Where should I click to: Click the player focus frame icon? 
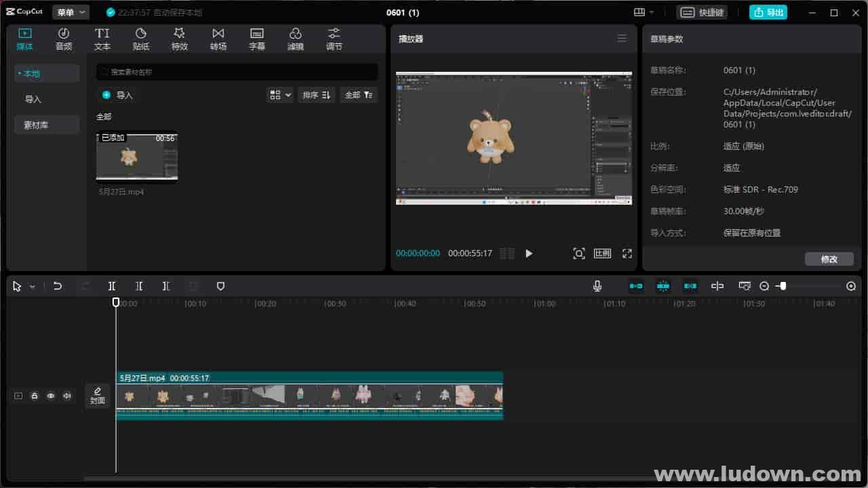point(578,253)
